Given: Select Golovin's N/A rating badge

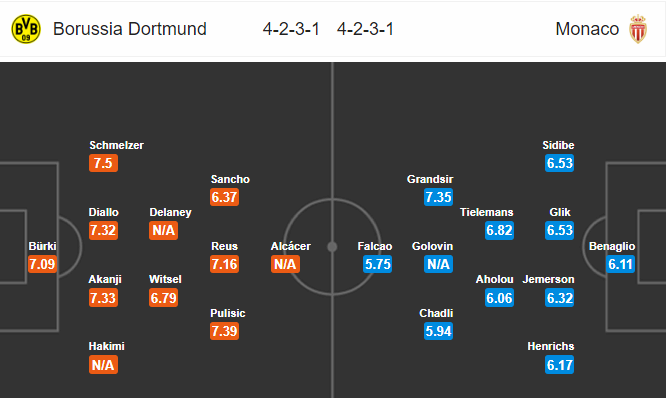Looking at the screenshot, I should tap(438, 264).
